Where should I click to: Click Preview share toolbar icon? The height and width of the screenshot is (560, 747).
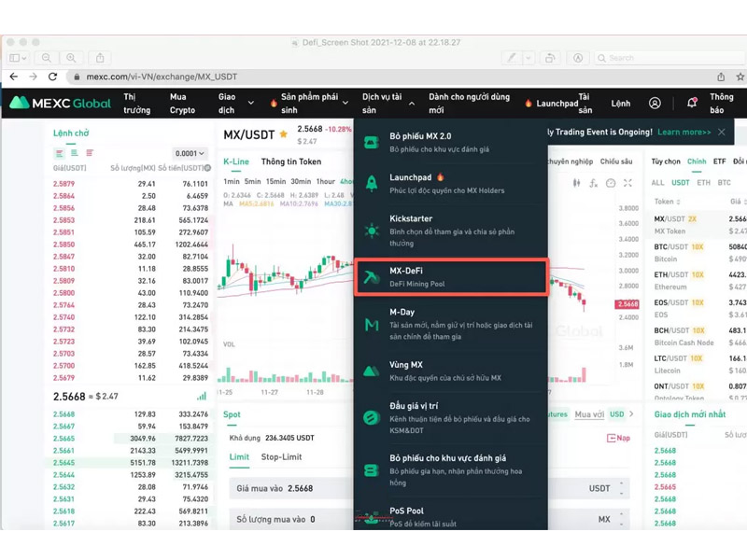click(100, 58)
